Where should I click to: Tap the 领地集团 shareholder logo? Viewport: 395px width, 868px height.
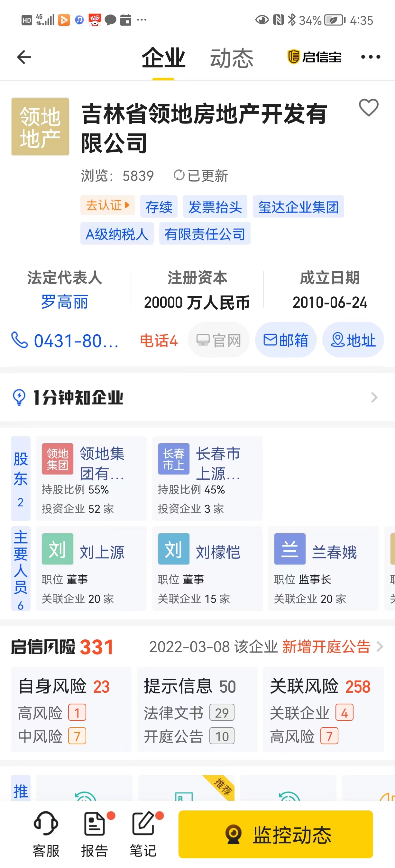coord(58,459)
